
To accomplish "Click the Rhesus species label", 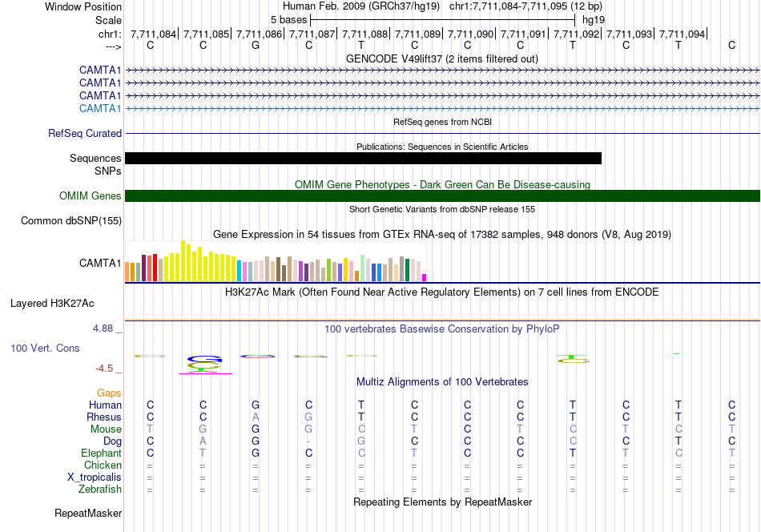I will pos(104,417).
